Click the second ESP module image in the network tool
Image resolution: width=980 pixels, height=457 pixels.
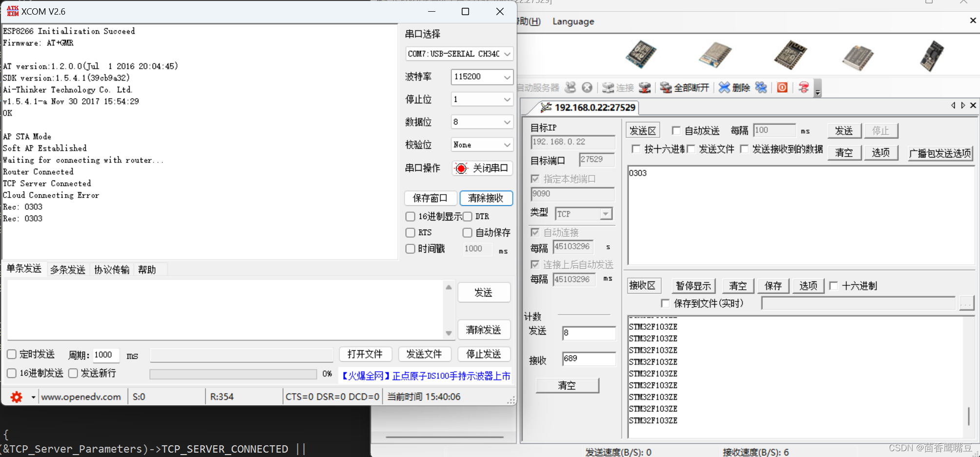tap(715, 55)
